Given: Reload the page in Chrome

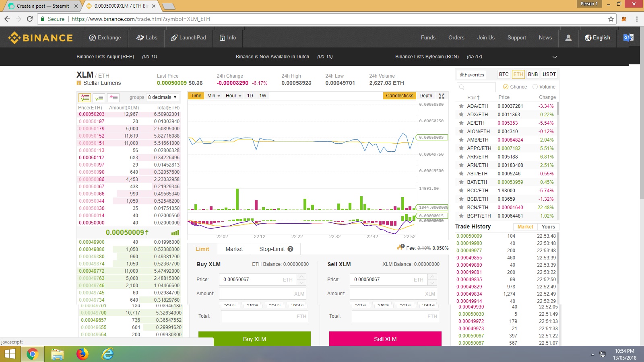Looking at the screenshot, I should point(30,19).
